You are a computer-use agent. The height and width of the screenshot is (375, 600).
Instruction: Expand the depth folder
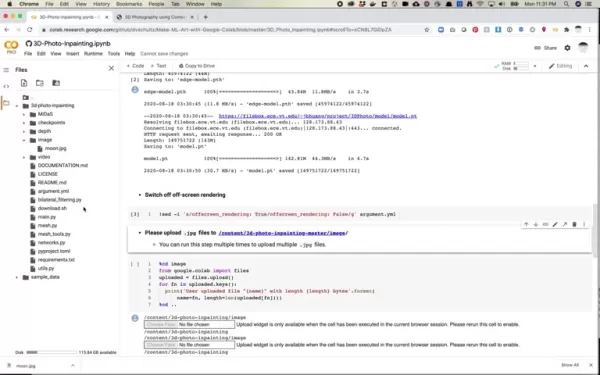[x=24, y=131]
